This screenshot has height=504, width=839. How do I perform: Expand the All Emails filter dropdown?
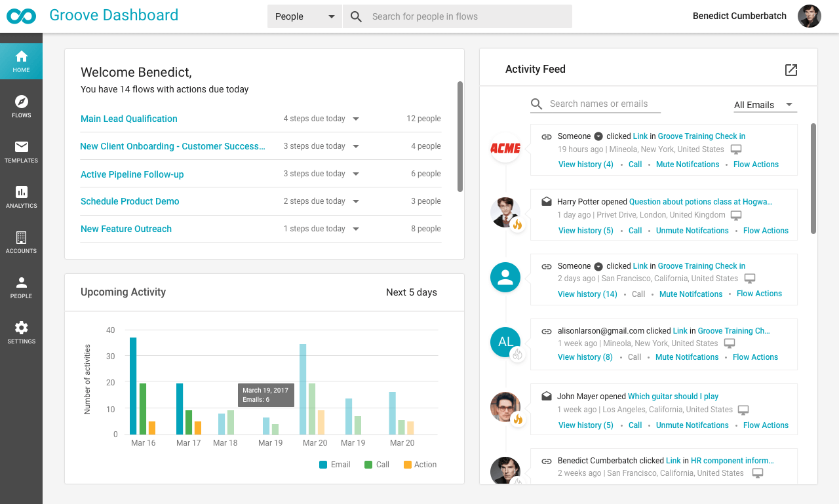click(764, 105)
